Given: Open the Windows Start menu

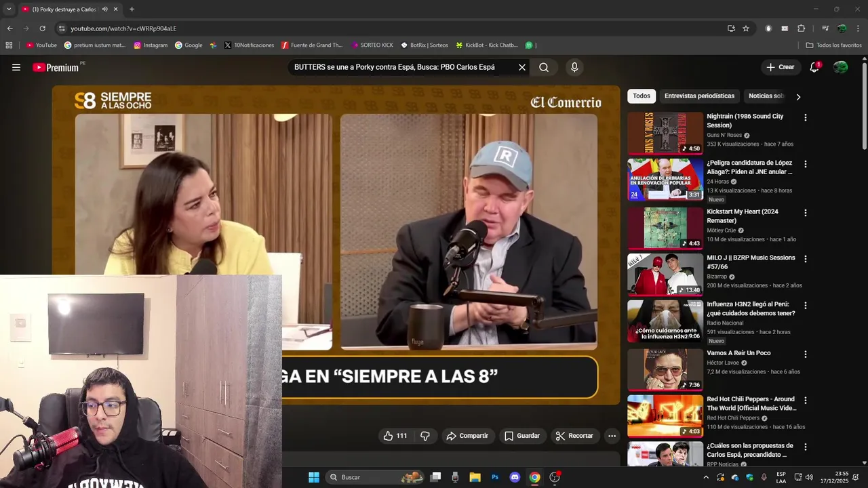Looking at the screenshot, I should tap(314, 477).
